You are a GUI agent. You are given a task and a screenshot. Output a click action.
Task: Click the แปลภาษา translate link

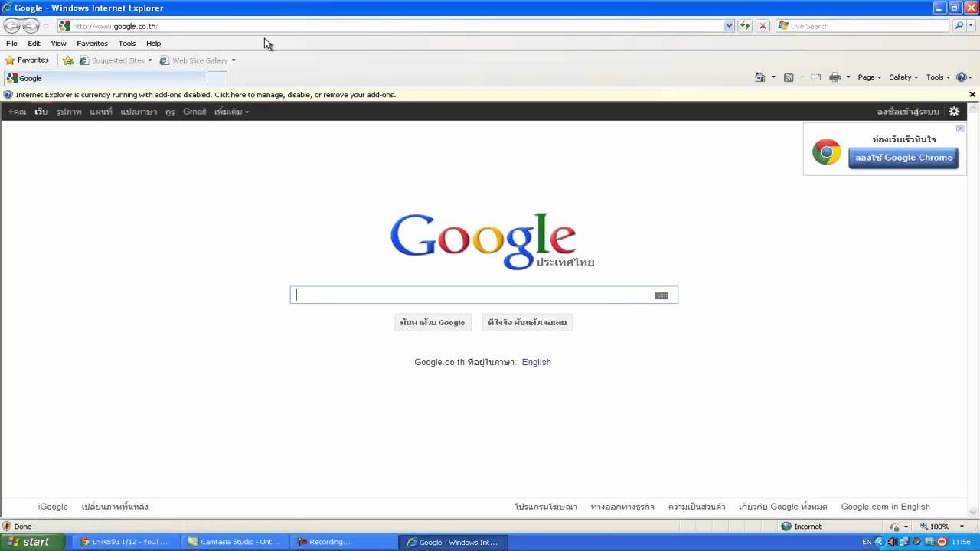[x=139, y=112]
